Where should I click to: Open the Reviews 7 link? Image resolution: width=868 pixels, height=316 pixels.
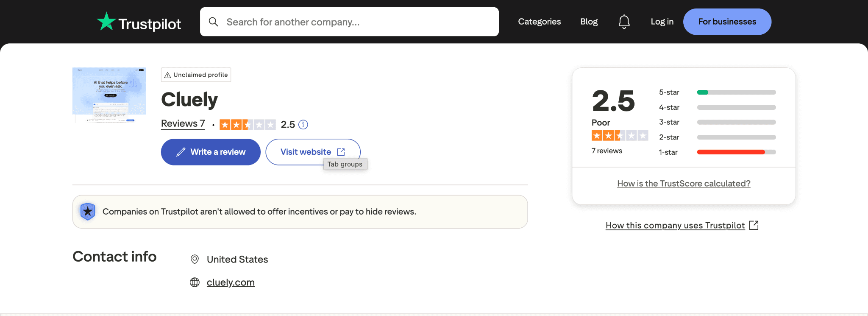coord(183,123)
